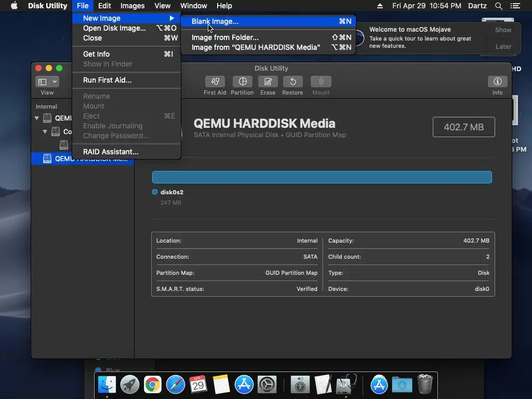Open Launchpad rocket icon in Dock

129,385
